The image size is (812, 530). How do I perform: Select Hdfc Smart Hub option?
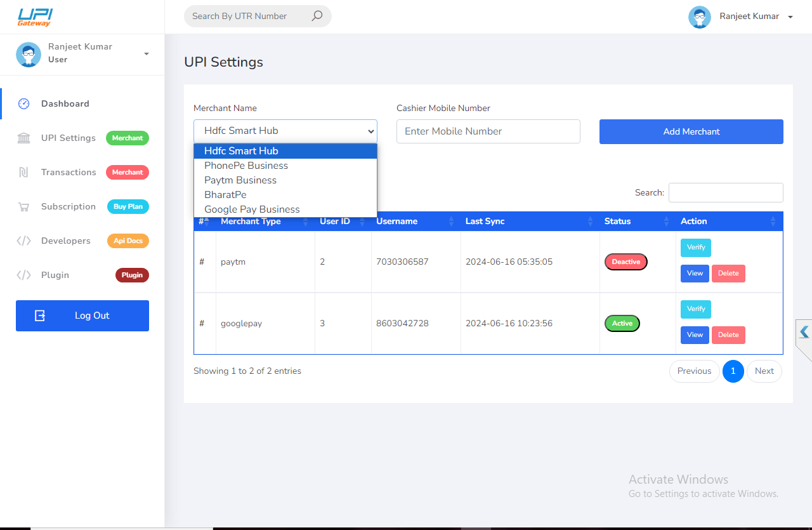coord(285,151)
